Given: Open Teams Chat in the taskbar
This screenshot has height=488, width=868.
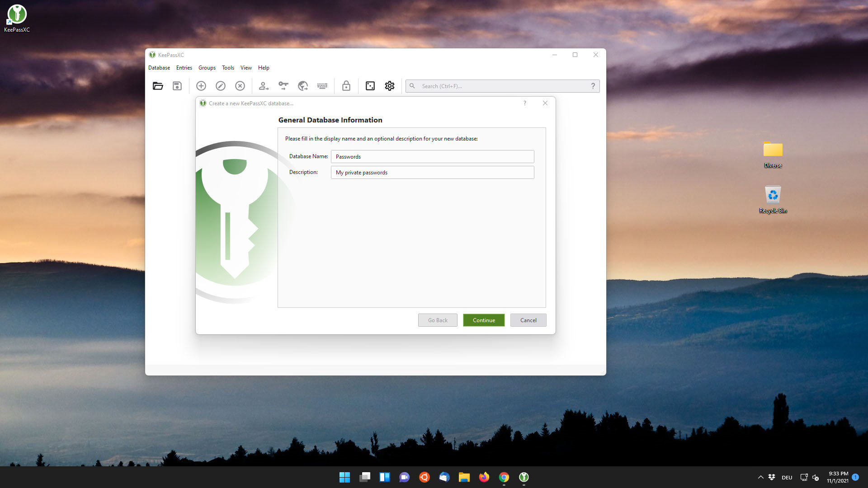Looking at the screenshot, I should pyautogui.click(x=405, y=477).
